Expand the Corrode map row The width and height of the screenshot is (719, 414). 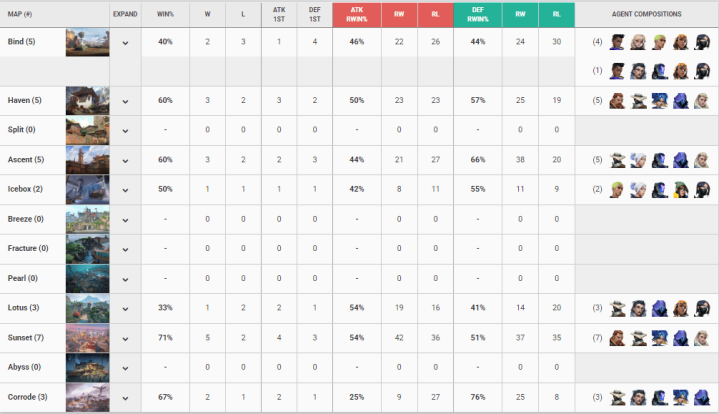pyautogui.click(x=125, y=397)
